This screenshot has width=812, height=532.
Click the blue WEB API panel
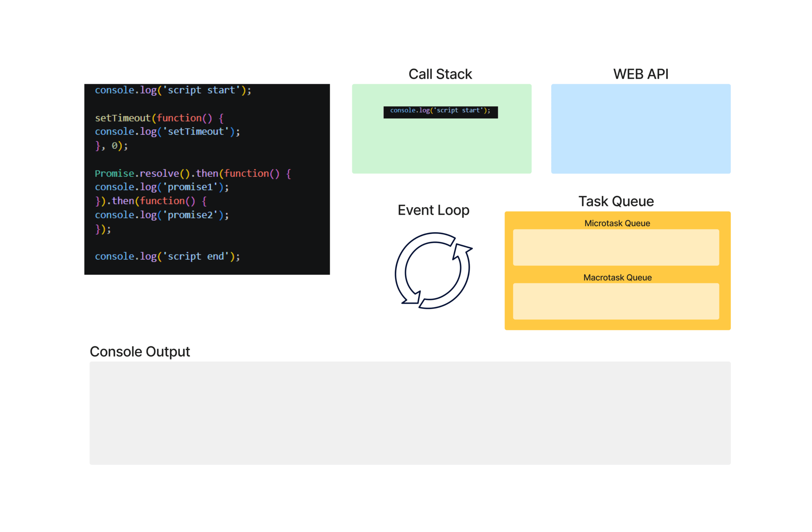(x=641, y=129)
